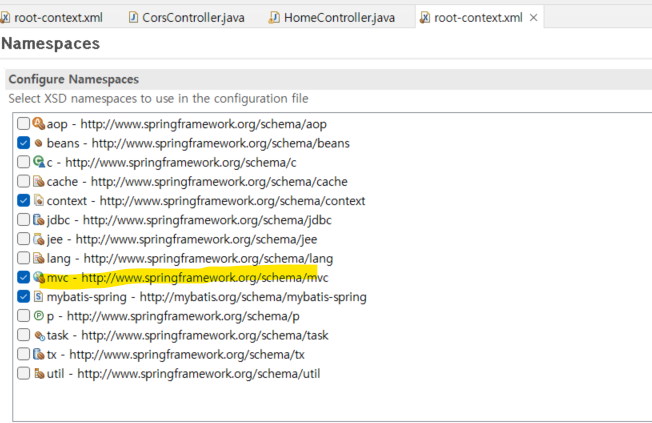Click the task namespace icon
652x423 pixels.
pyautogui.click(x=40, y=335)
